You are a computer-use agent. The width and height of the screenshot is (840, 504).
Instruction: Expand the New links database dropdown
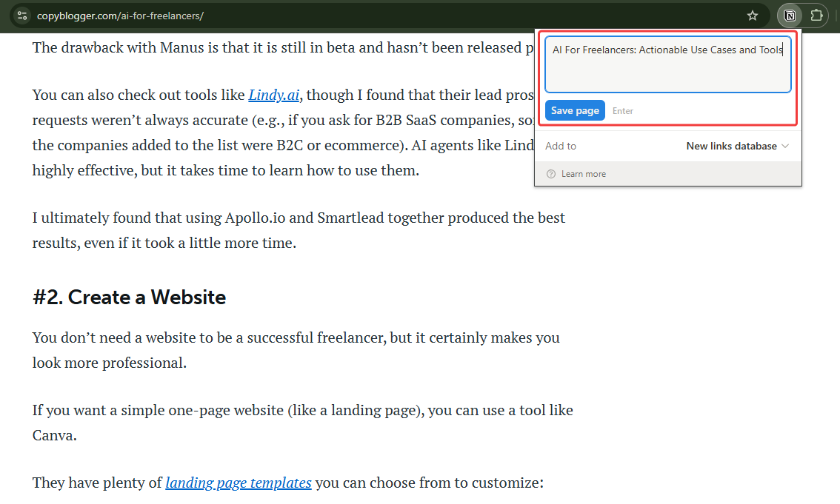pos(737,146)
